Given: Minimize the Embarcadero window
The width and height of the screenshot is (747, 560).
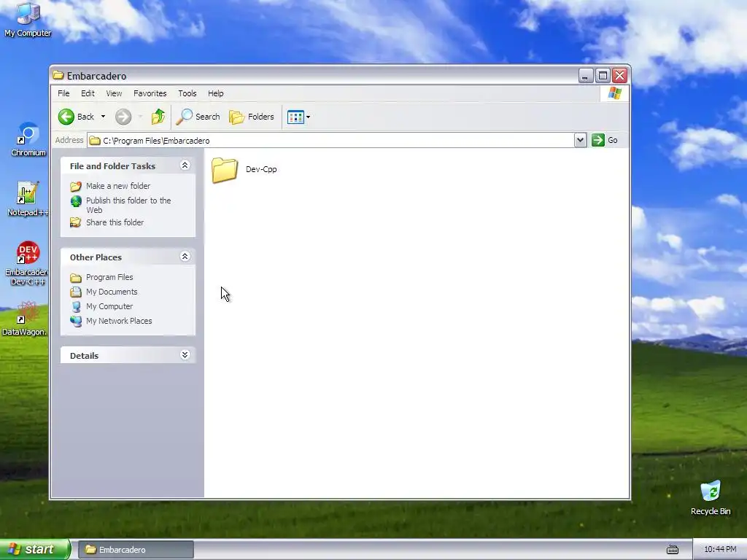Looking at the screenshot, I should coord(586,75).
